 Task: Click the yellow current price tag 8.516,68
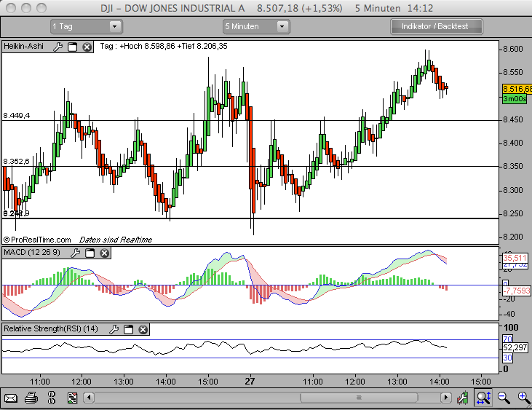(517, 89)
